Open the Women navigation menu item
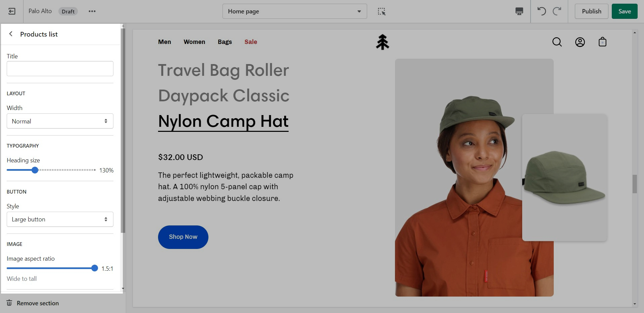644x313 pixels. coord(194,42)
